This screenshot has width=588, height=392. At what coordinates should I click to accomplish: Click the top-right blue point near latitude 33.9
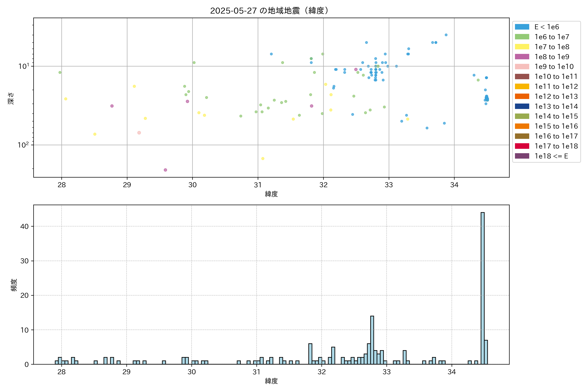[x=446, y=35]
